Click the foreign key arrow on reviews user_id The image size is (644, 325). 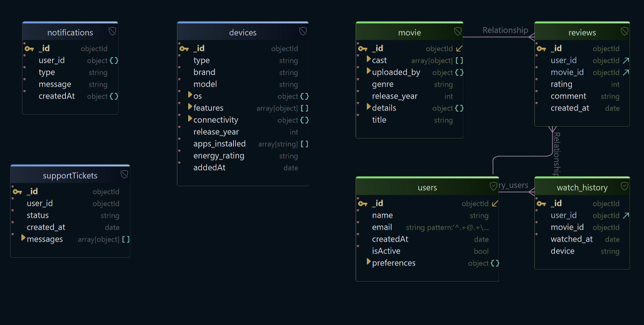626,60
